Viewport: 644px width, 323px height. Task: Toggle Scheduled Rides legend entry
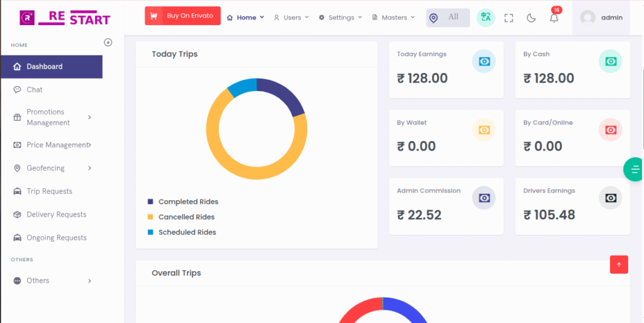coord(187,232)
